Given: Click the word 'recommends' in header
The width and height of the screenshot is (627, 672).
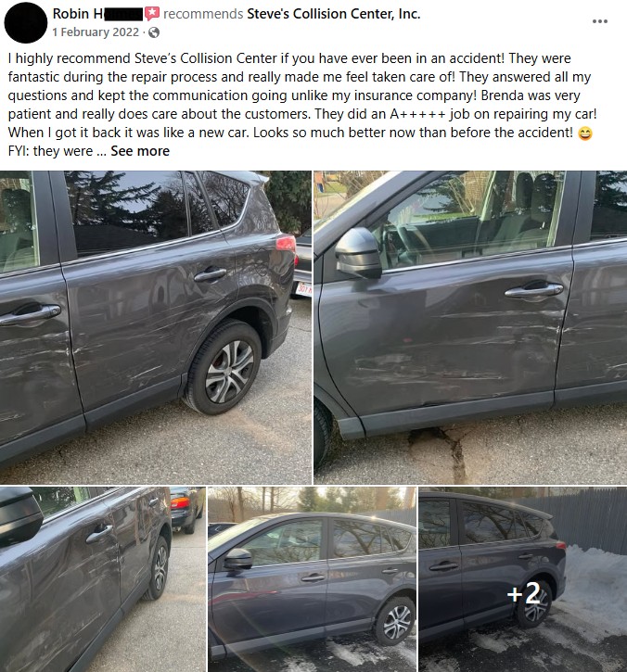Looking at the screenshot, I should (x=203, y=14).
